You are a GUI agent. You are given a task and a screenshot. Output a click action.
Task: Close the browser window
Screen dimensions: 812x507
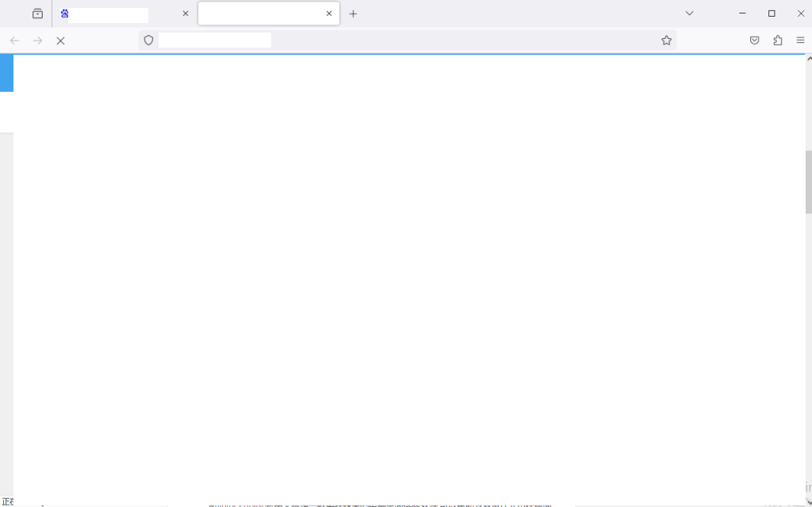coord(801,13)
